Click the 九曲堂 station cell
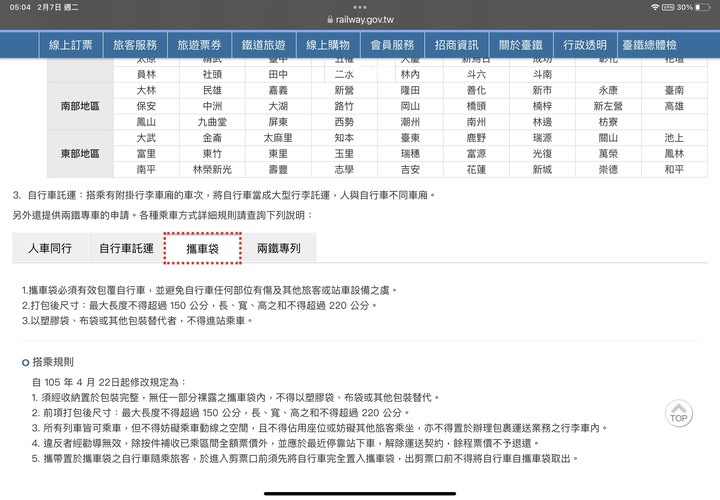Viewport: 720px width, 500px height. click(x=212, y=122)
